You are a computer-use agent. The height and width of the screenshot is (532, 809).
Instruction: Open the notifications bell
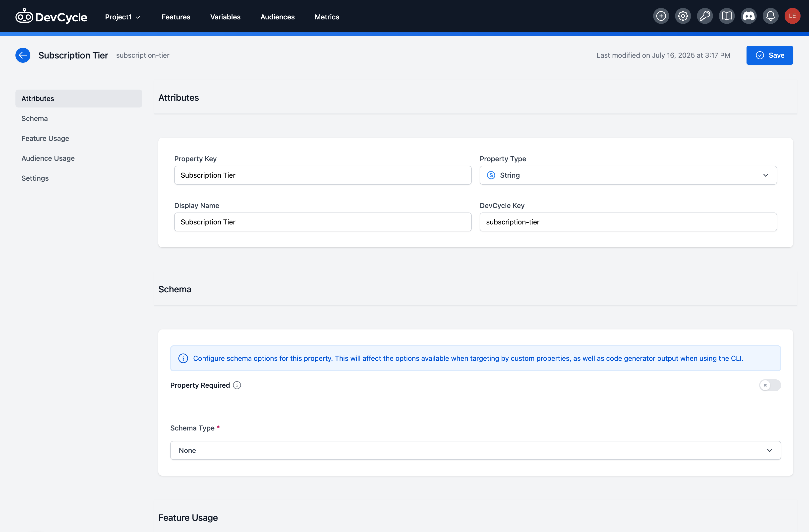pyautogui.click(x=770, y=16)
